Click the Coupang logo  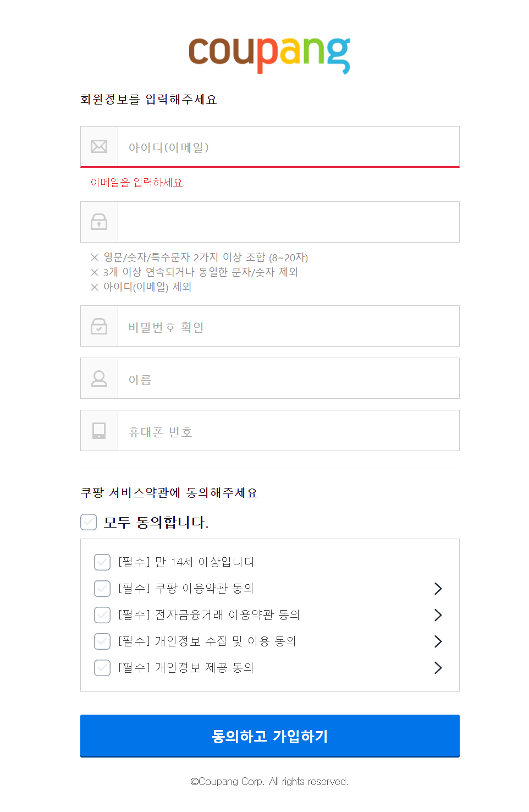(x=269, y=54)
